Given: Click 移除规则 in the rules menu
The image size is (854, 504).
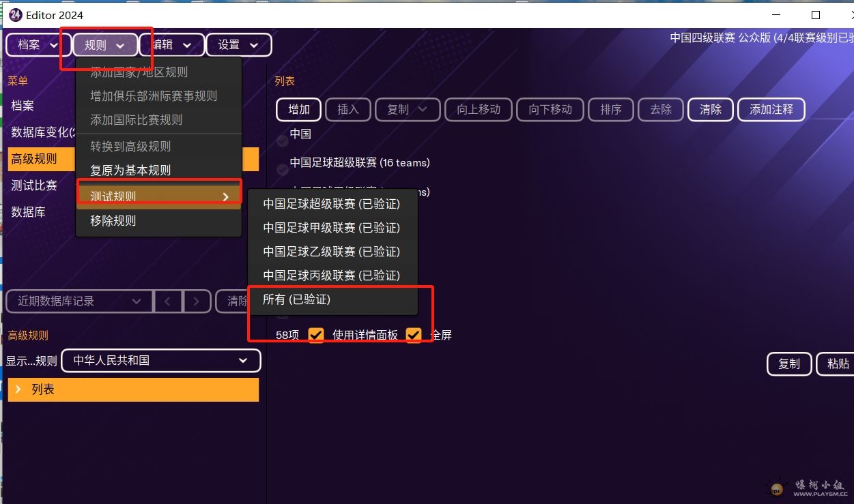Looking at the screenshot, I should point(113,221).
